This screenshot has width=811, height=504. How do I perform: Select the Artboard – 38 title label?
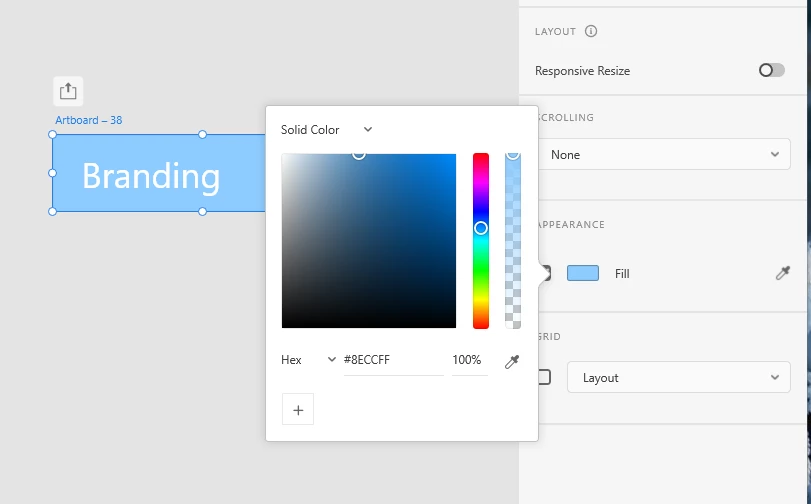click(x=89, y=120)
